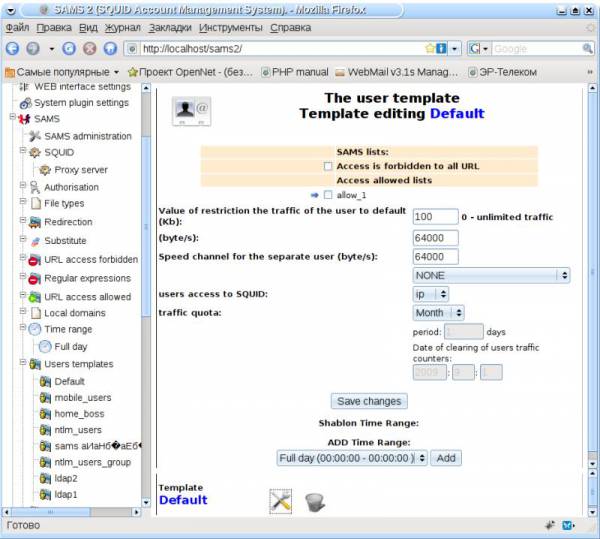
Task: Click the Substitute icon
Action: tap(35, 241)
